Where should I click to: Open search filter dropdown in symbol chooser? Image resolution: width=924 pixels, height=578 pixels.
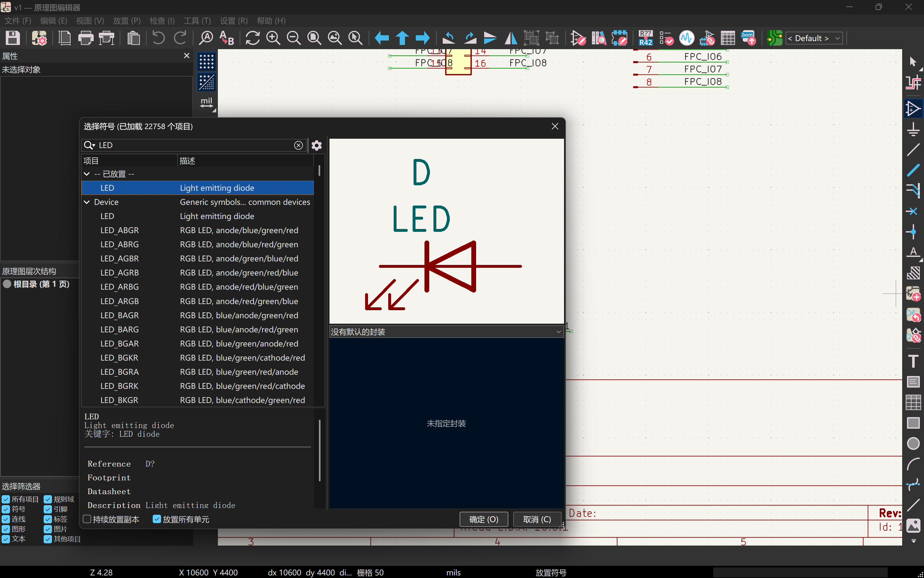click(x=90, y=145)
